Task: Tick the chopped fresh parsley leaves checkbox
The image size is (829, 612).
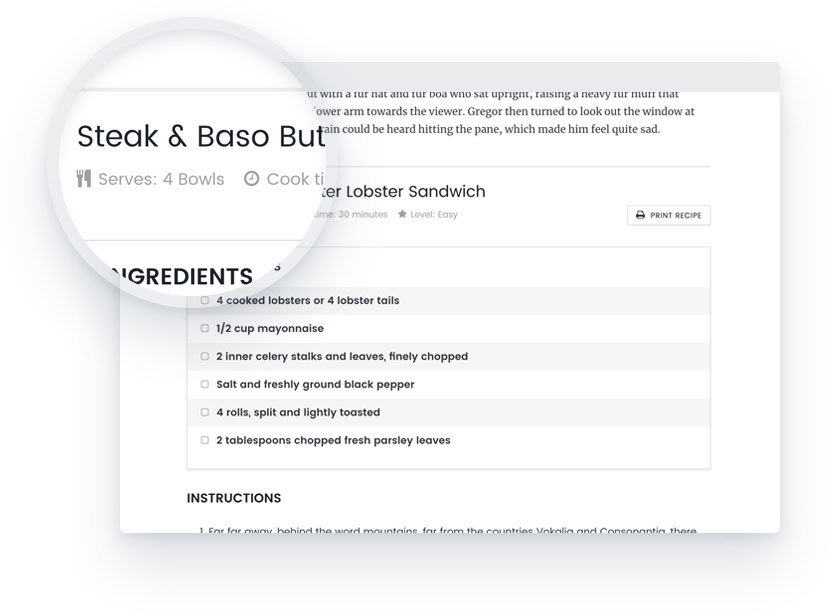Action: 205,440
